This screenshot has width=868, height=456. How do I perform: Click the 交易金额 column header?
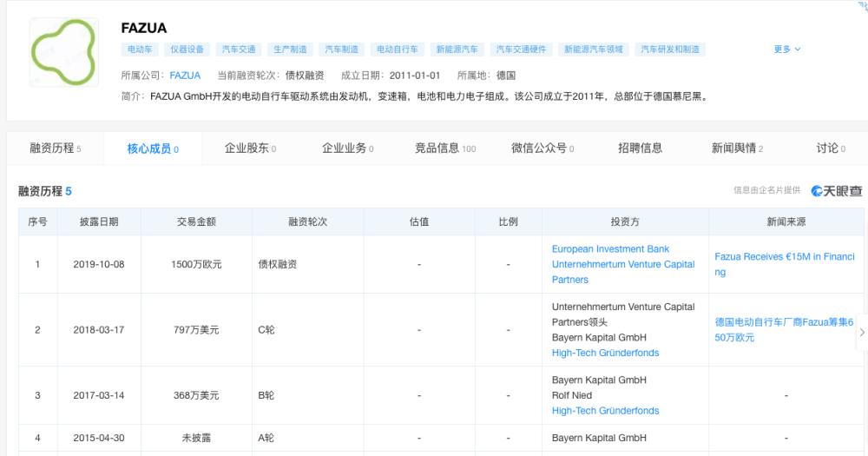(196, 221)
